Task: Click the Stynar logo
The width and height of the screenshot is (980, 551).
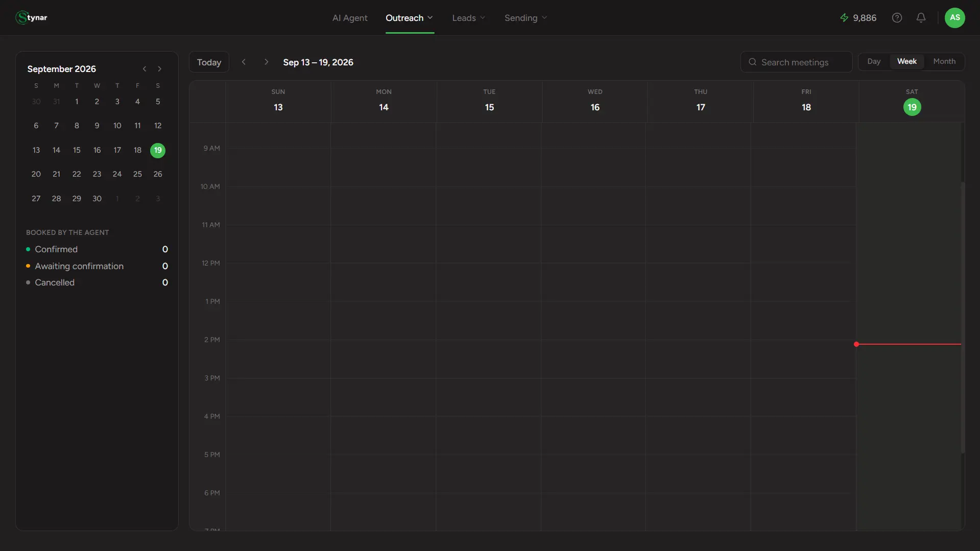Action: (32, 18)
